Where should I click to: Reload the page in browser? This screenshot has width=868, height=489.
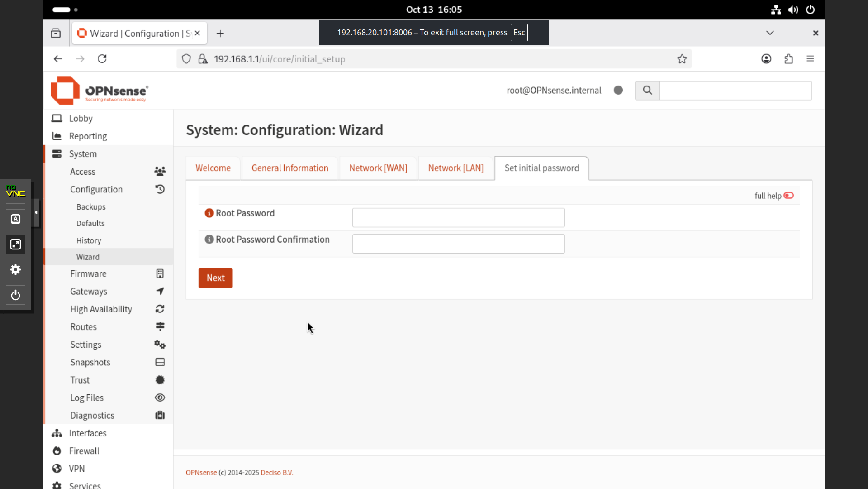pos(102,59)
